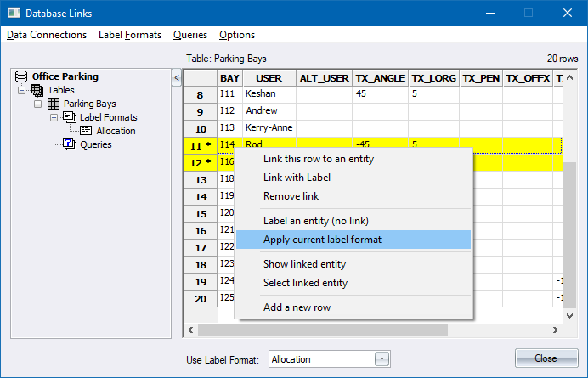
Task: Select row header 8
Action: (x=201, y=94)
